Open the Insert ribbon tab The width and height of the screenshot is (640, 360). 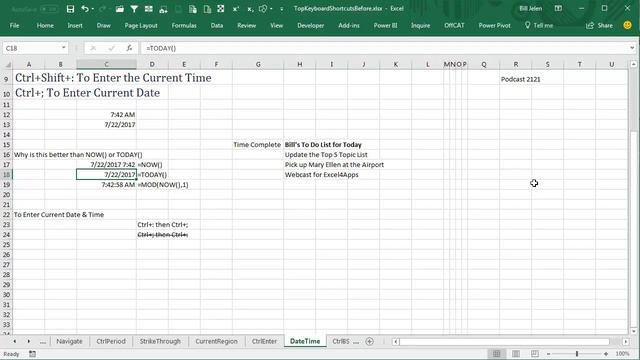point(75,25)
